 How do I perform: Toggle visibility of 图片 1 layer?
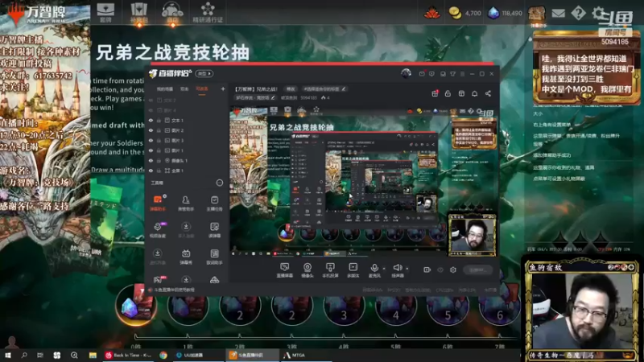pos(151,150)
